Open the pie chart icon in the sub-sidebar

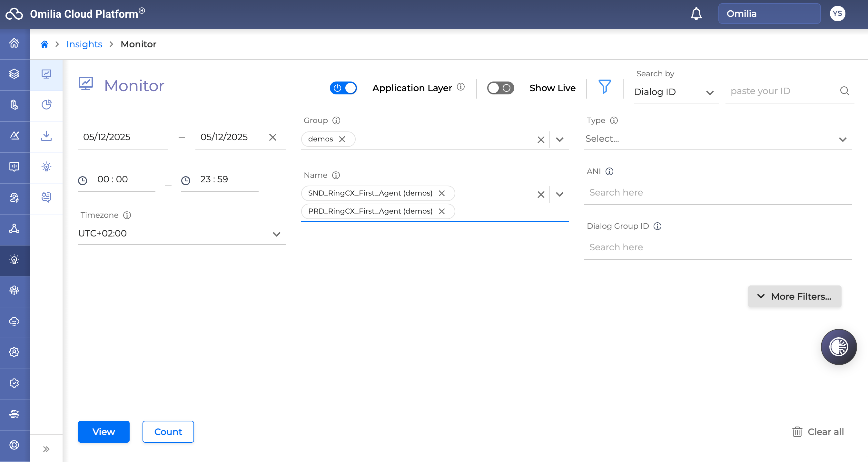tap(46, 105)
